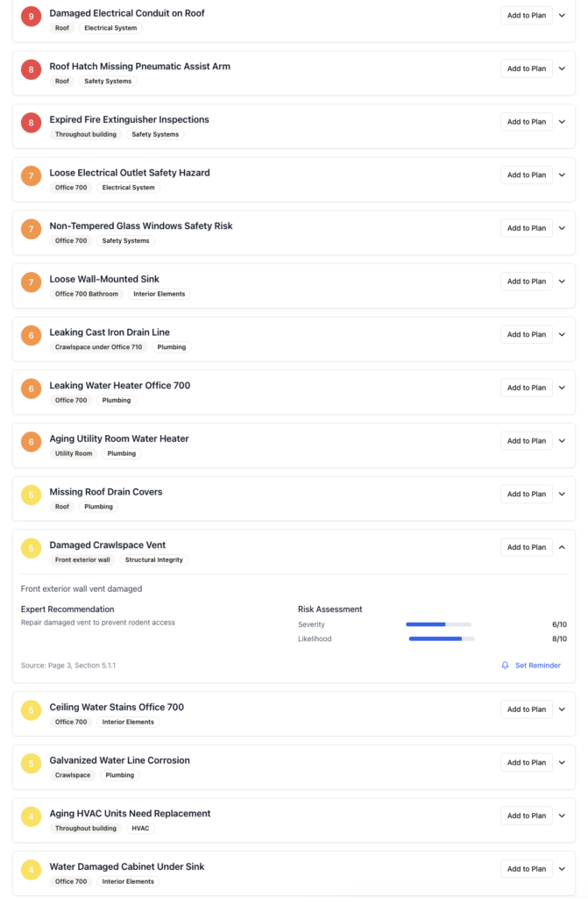Click priority badge for Loose Wall-Mounted Sink
The image size is (588, 898).
tap(32, 282)
